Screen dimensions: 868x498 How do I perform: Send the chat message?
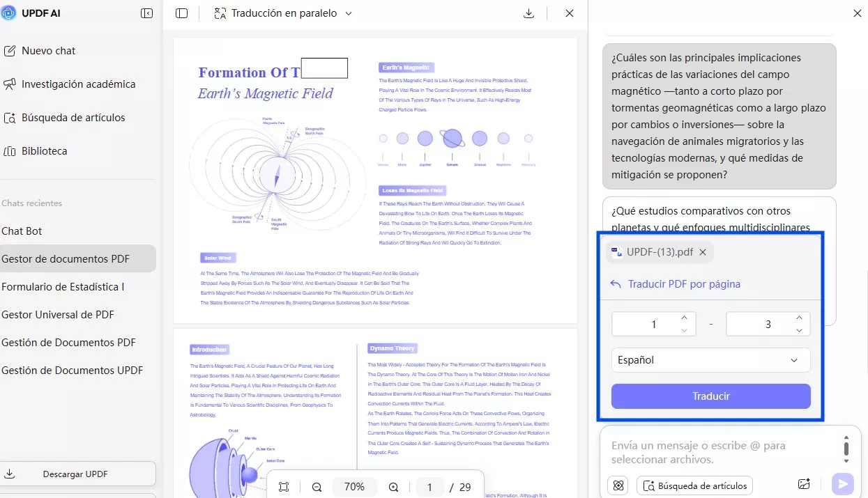(843, 484)
